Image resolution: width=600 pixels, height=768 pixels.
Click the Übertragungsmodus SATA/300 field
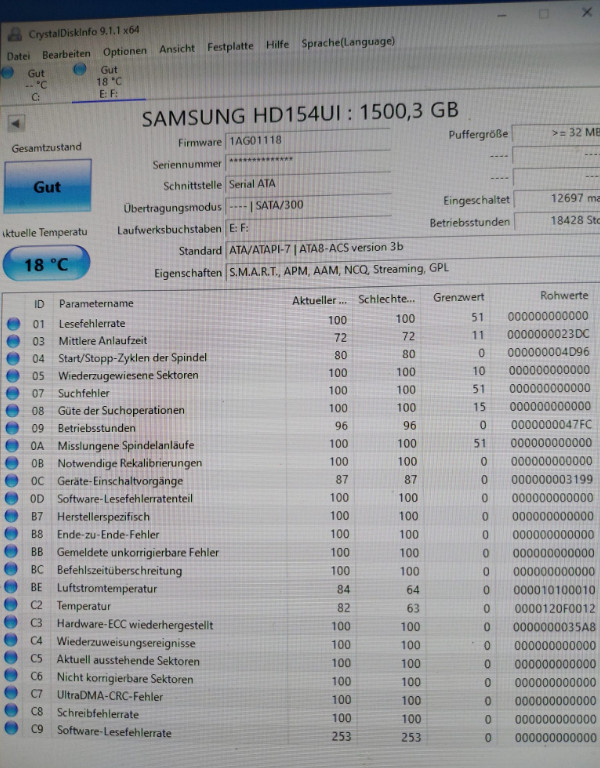coord(308,205)
